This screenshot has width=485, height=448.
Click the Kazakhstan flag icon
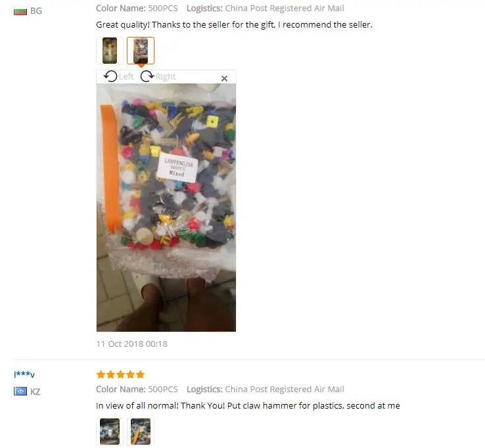(20, 392)
